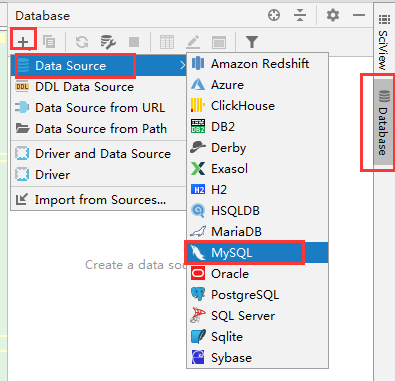Click Import from Sources...

tap(99, 200)
